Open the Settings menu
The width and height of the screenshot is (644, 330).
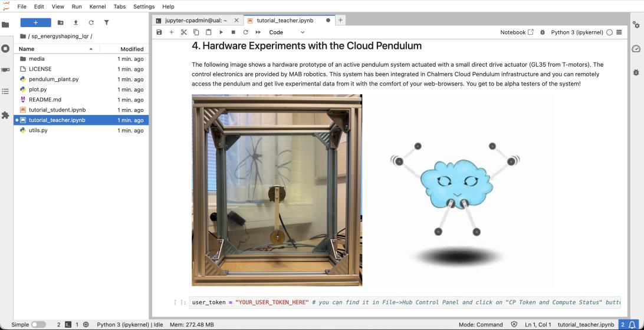pyautogui.click(x=144, y=6)
